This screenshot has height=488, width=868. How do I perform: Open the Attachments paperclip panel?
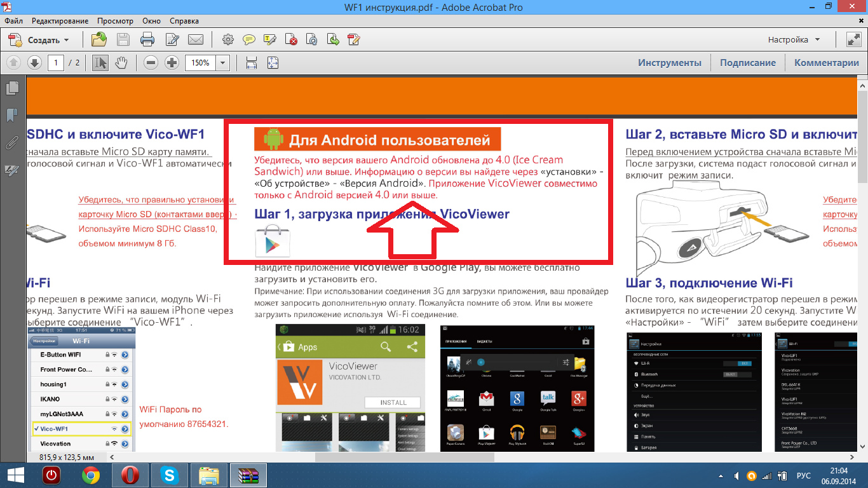(x=12, y=142)
